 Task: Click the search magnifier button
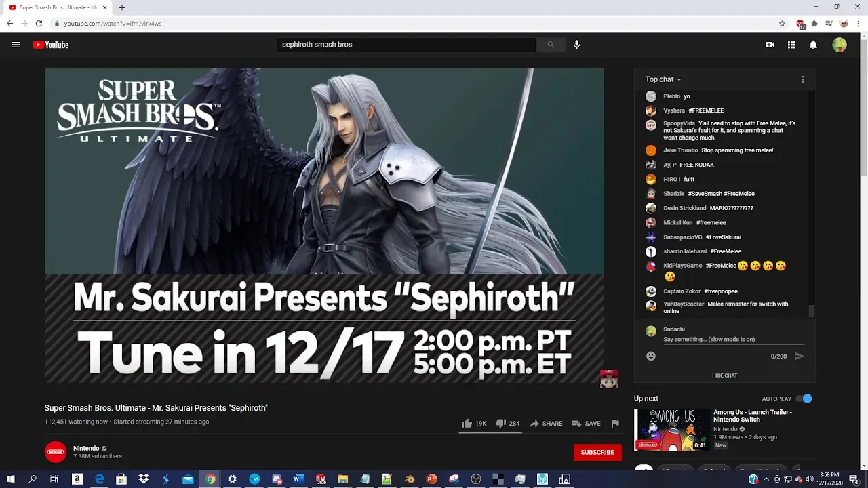[551, 45]
